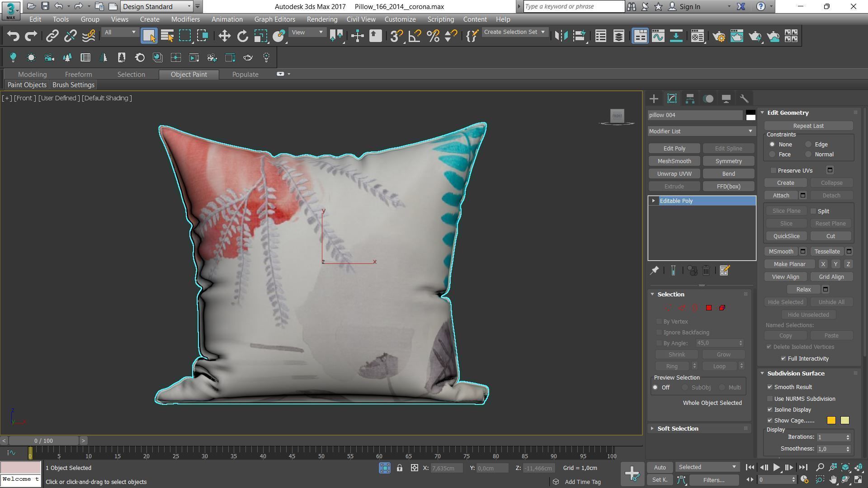Click Pin Stack icon under modifier stack
This screenshot has width=868, height=488.
click(x=654, y=271)
